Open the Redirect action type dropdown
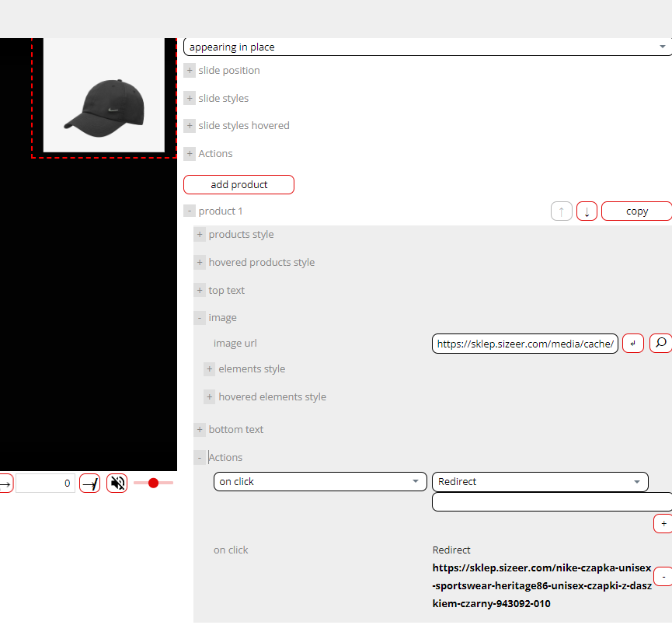Screen dimensions: 672x625 tap(540, 482)
